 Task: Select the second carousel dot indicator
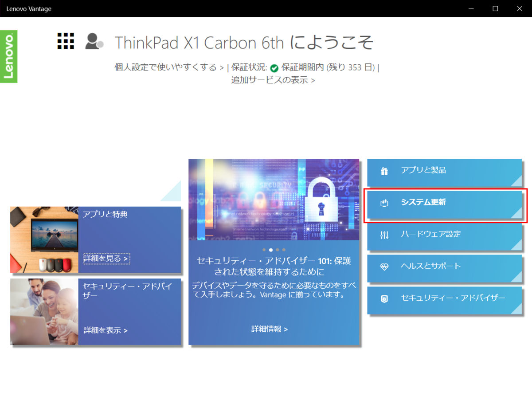[271, 250]
